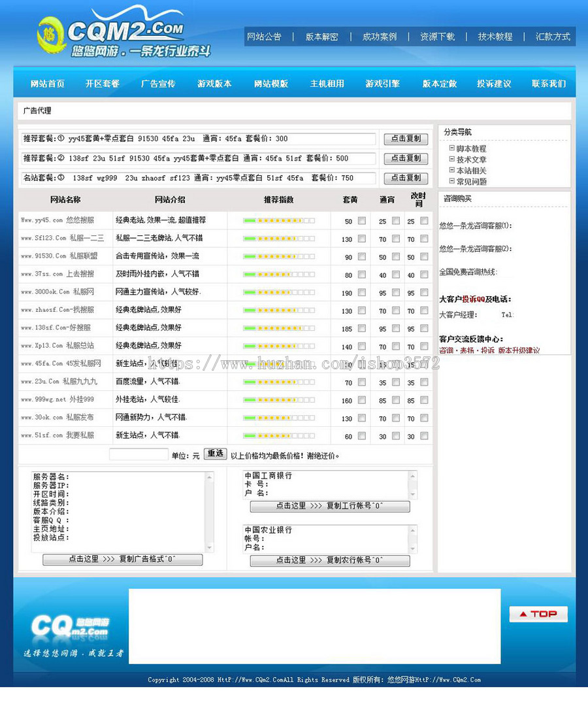Check the 套黄 box for yy45.com
Viewport: 588px width, 723px height.
[362, 221]
